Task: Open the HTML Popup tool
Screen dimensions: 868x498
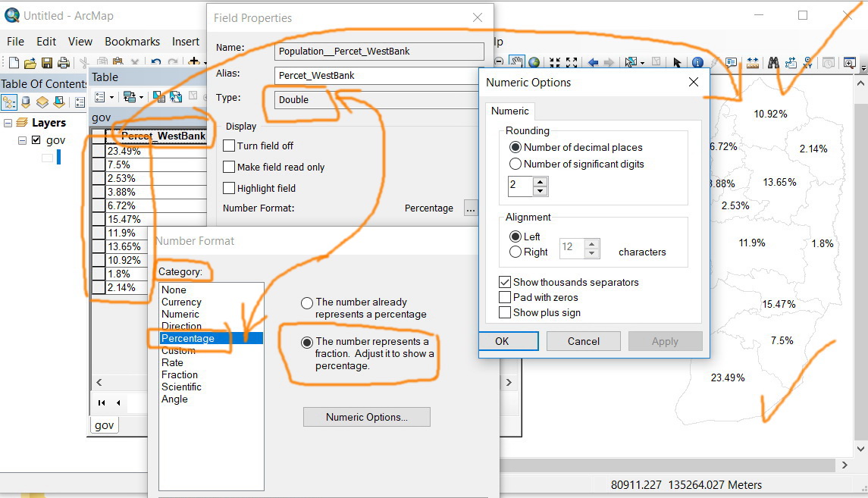Action: pyautogui.click(x=732, y=62)
